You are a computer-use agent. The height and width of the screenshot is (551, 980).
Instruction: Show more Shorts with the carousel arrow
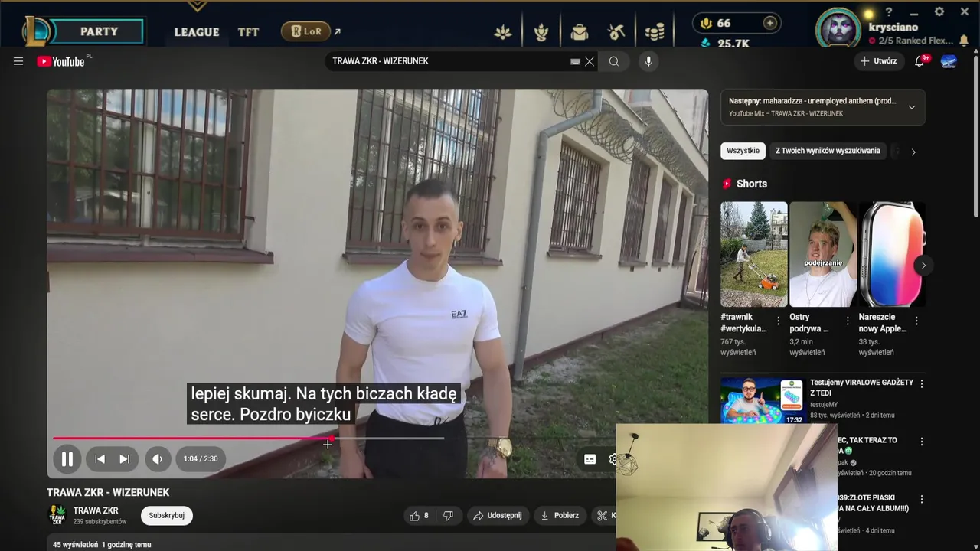coord(923,266)
